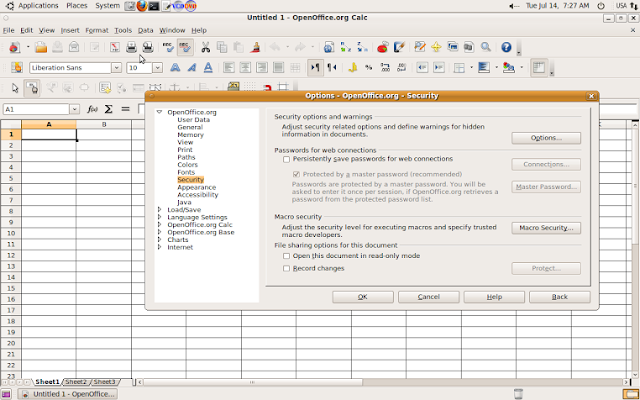This screenshot has width=640, height=400.
Task: Select User Data in options tree
Action: coord(193,120)
